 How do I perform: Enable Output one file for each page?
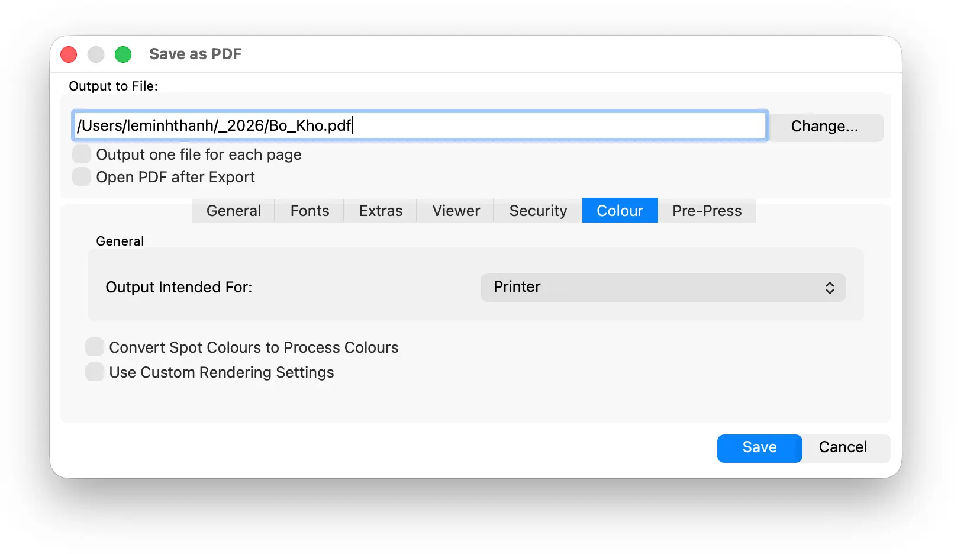tap(82, 154)
